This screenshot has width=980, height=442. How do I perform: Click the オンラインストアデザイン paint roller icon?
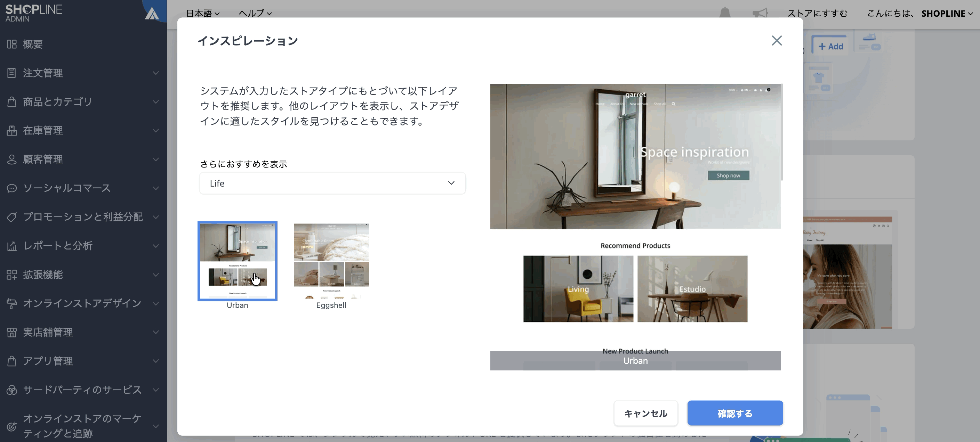tap(12, 303)
